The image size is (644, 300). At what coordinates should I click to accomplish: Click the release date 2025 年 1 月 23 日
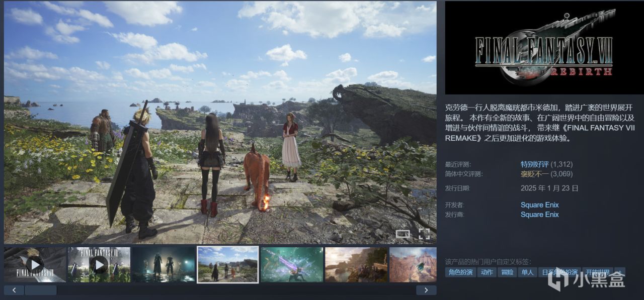(x=549, y=188)
